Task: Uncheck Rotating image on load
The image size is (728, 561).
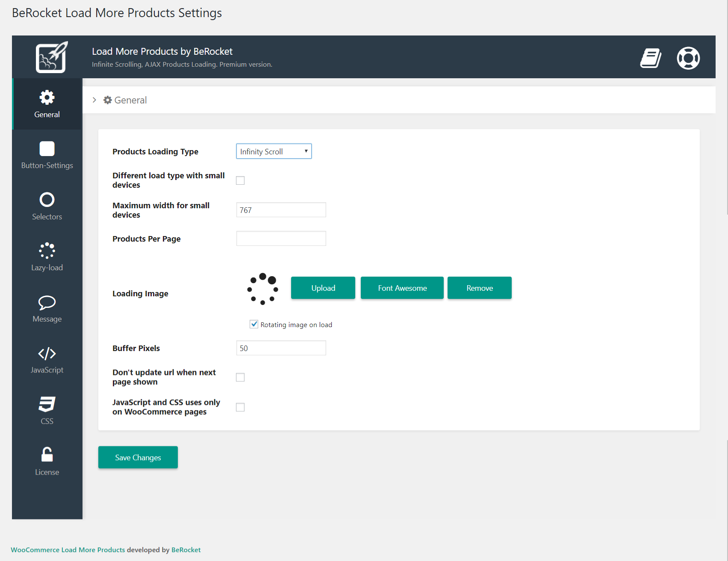Action: (x=254, y=324)
